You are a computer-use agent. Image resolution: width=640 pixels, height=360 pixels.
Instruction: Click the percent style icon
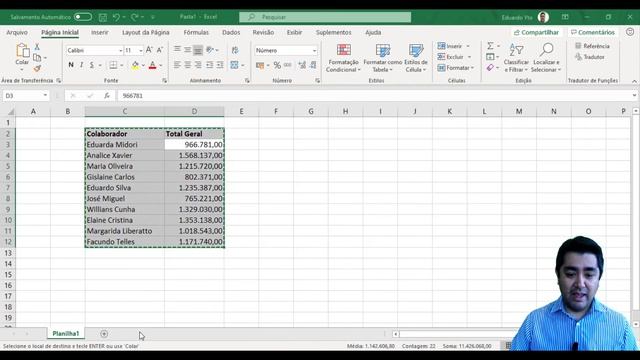click(277, 65)
